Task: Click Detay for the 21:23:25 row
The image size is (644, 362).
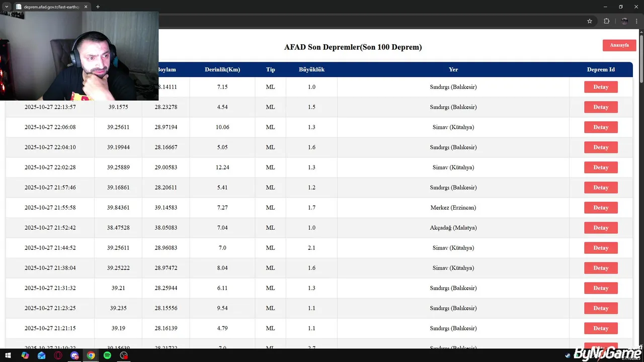Action: (x=601, y=308)
